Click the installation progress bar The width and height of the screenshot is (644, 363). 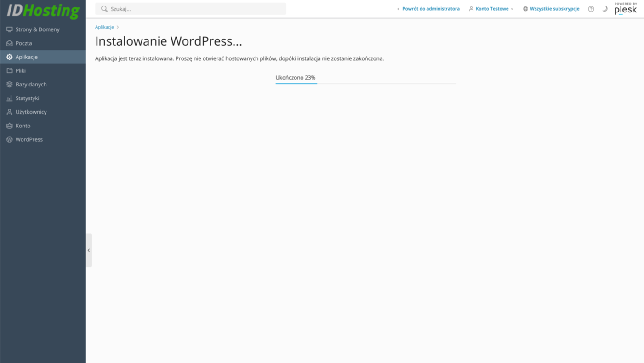pyautogui.click(x=366, y=84)
